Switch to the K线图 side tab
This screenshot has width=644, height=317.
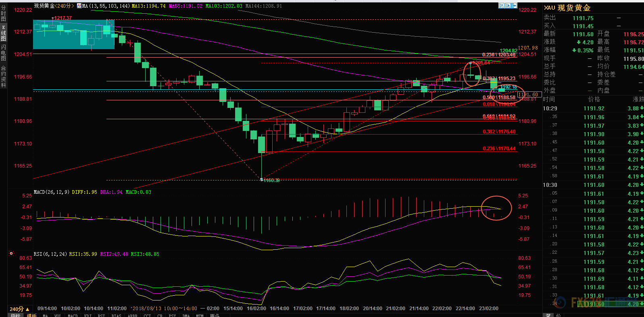[x=4, y=33]
